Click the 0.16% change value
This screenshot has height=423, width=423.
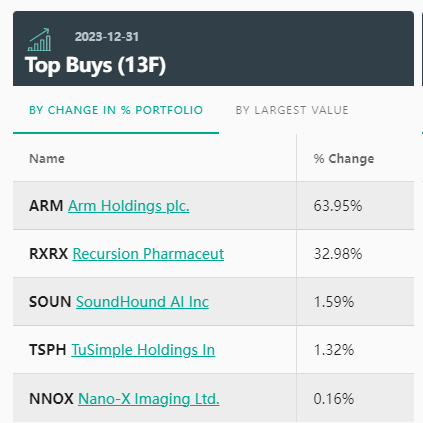(x=334, y=398)
